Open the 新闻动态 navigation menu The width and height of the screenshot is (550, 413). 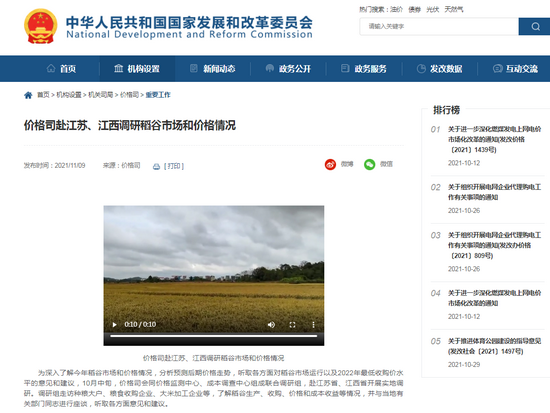[x=213, y=69]
